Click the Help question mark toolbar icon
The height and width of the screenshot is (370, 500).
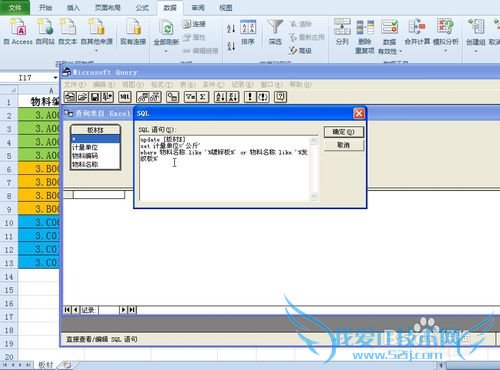(x=280, y=97)
